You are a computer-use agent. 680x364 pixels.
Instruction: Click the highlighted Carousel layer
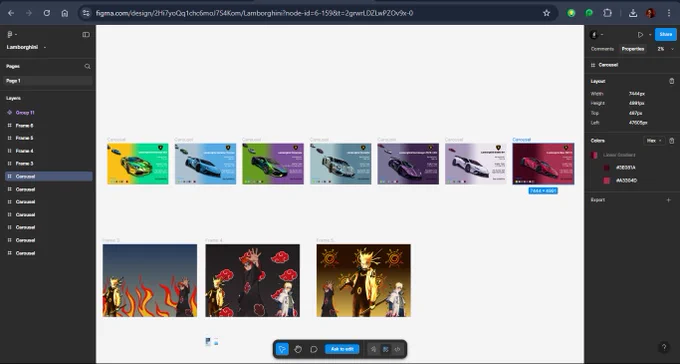(48, 176)
